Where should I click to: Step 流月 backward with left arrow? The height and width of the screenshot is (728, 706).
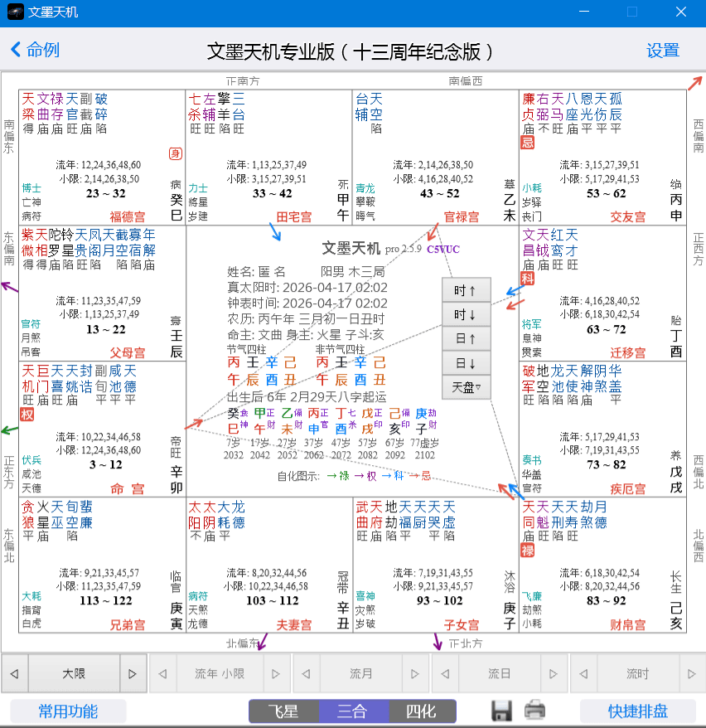click(306, 673)
